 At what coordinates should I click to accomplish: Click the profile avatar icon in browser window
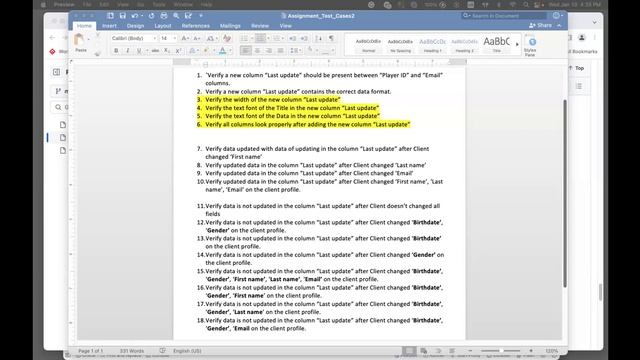pyautogui.click(x=582, y=38)
